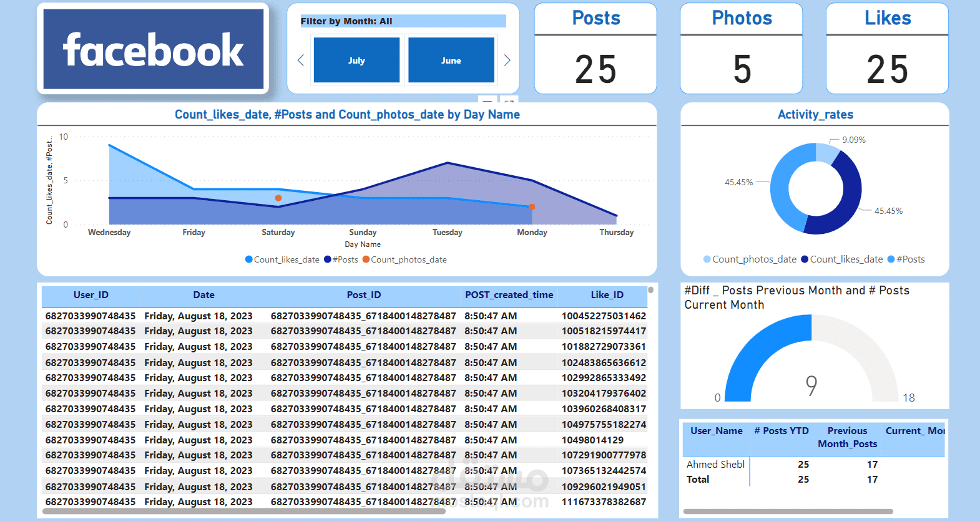Click the 9.09% donut data label
980x522 pixels.
point(854,140)
